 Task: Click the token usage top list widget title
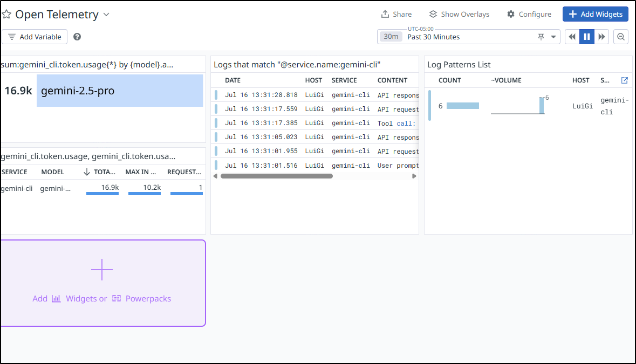click(x=87, y=65)
